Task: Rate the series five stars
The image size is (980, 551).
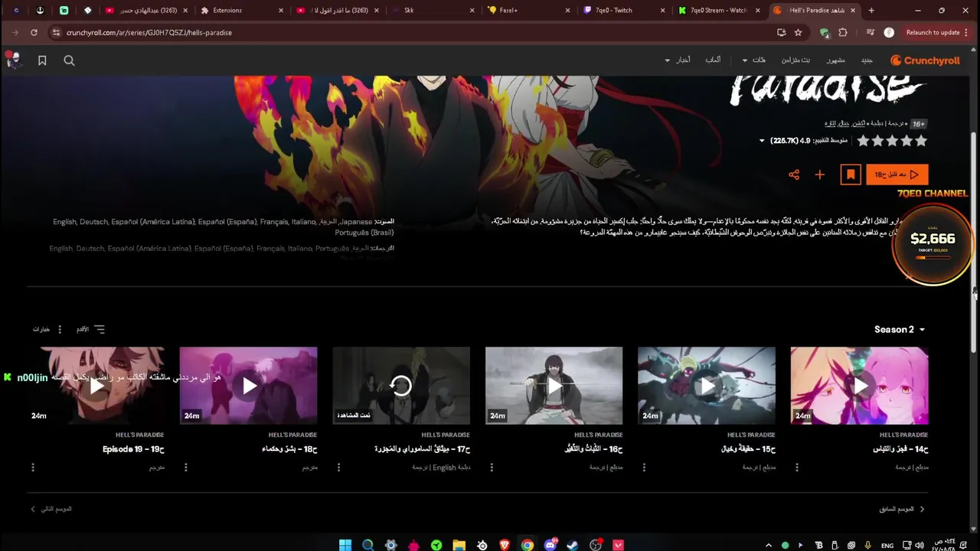Action: (863, 141)
